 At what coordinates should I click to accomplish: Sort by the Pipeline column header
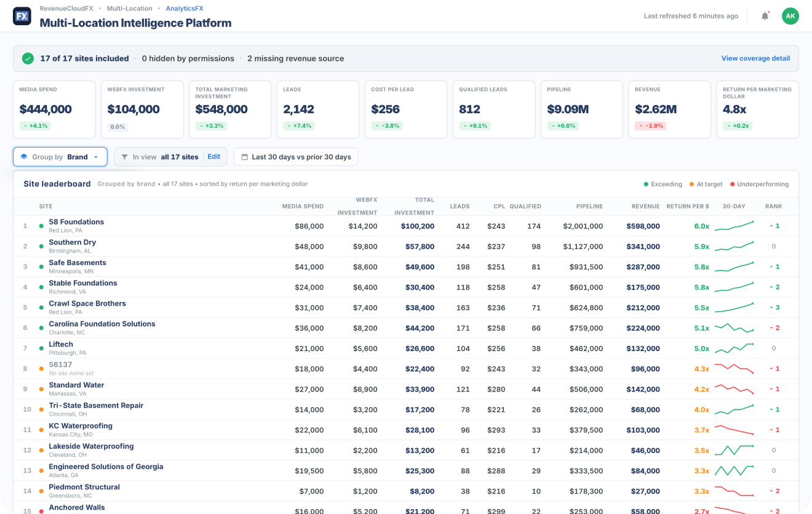[x=590, y=207]
